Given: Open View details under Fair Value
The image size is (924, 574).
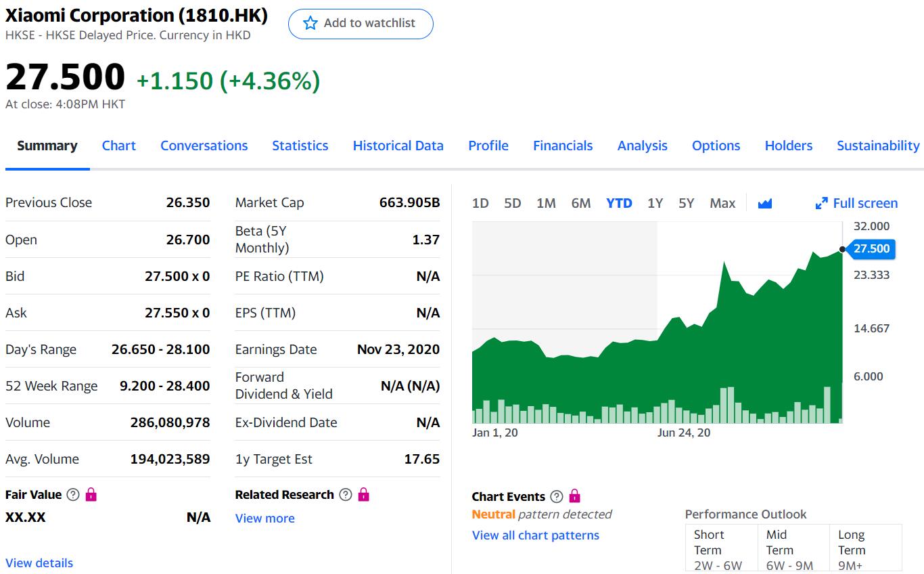Looking at the screenshot, I should click(39, 562).
